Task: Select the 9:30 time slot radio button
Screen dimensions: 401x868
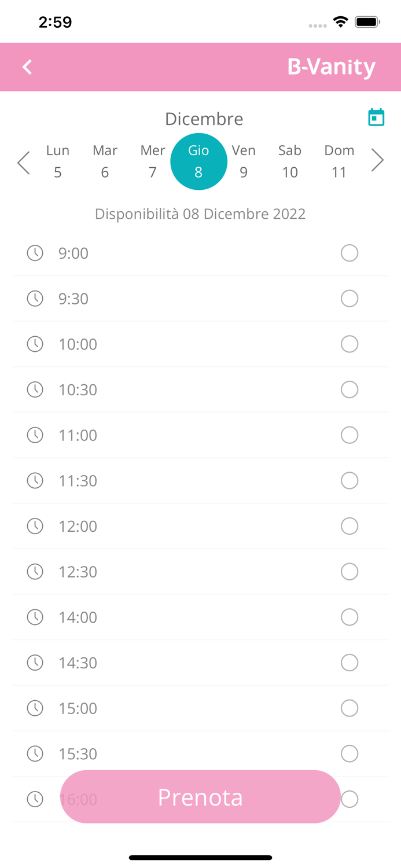Action: pos(350,299)
